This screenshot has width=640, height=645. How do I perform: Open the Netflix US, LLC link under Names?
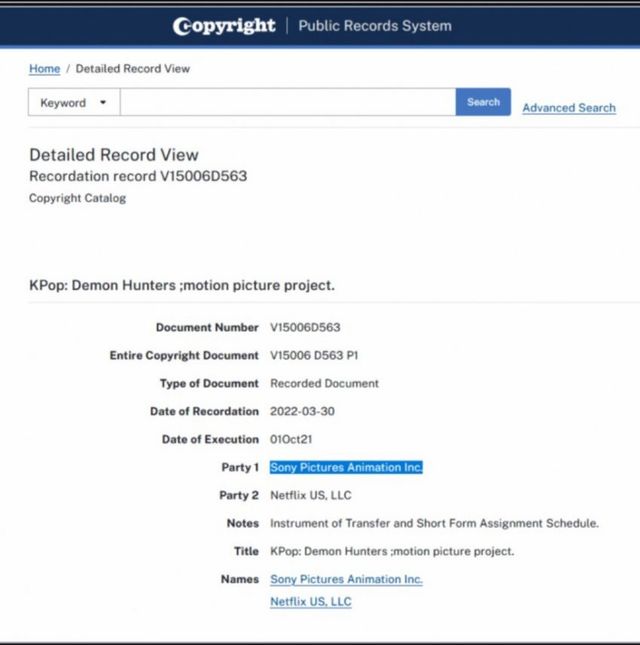point(310,602)
